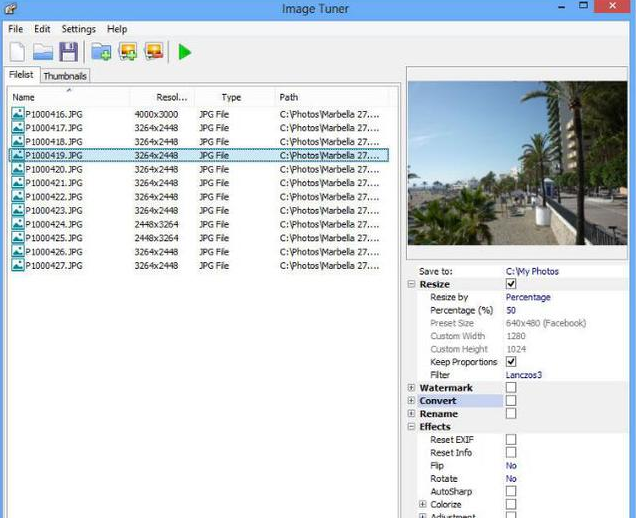636x525 pixels.
Task: Expand the Rename section
Action: coord(412,414)
